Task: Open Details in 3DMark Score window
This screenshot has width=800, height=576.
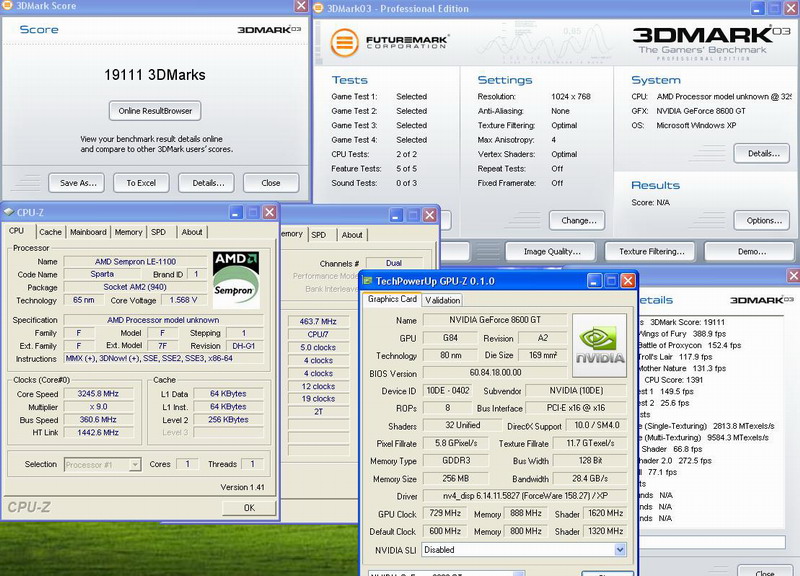Action: (208, 183)
